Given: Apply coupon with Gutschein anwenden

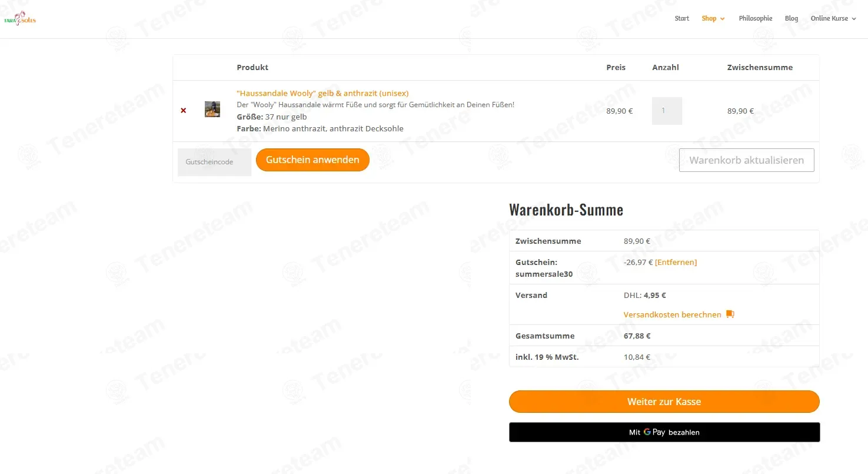Looking at the screenshot, I should [312, 160].
